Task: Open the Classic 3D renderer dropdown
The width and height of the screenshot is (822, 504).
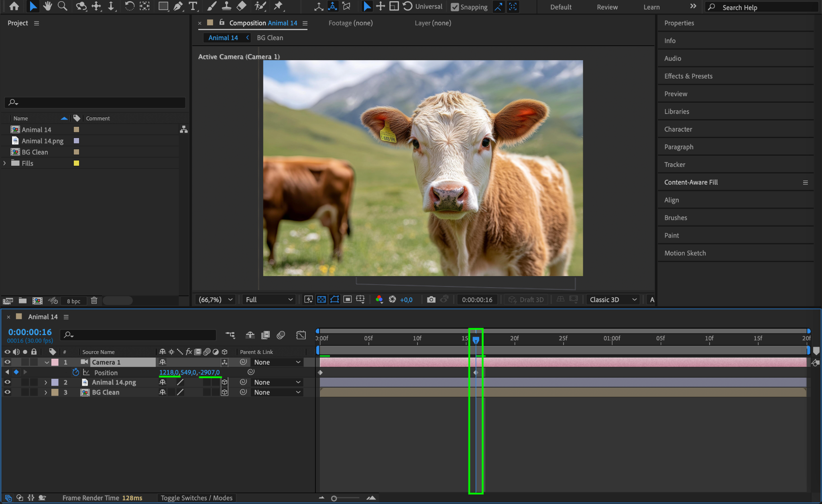Action: 612,299
